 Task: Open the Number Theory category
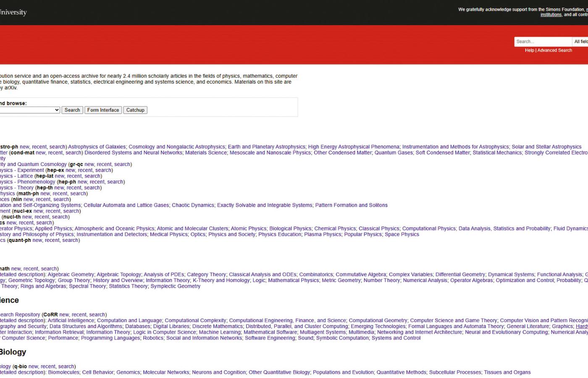pyautogui.click(x=382, y=281)
